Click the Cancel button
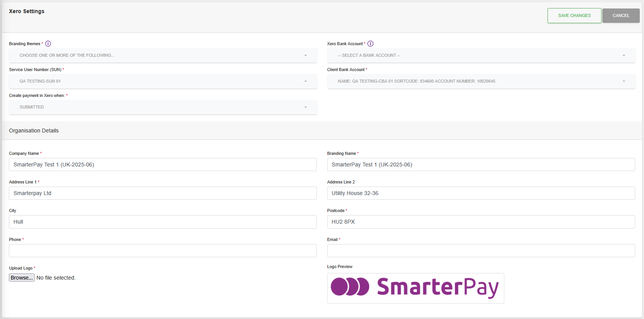This screenshot has width=644, height=319. point(620,15)
